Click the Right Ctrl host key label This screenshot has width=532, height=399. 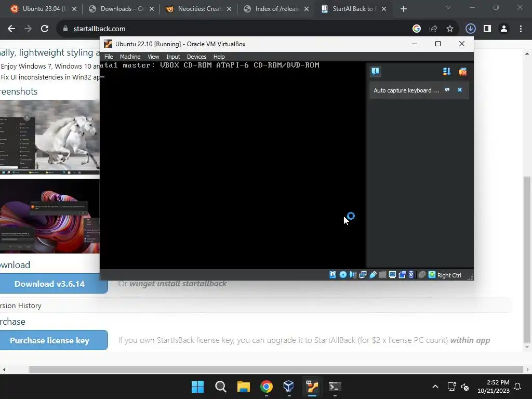point(449,275)
